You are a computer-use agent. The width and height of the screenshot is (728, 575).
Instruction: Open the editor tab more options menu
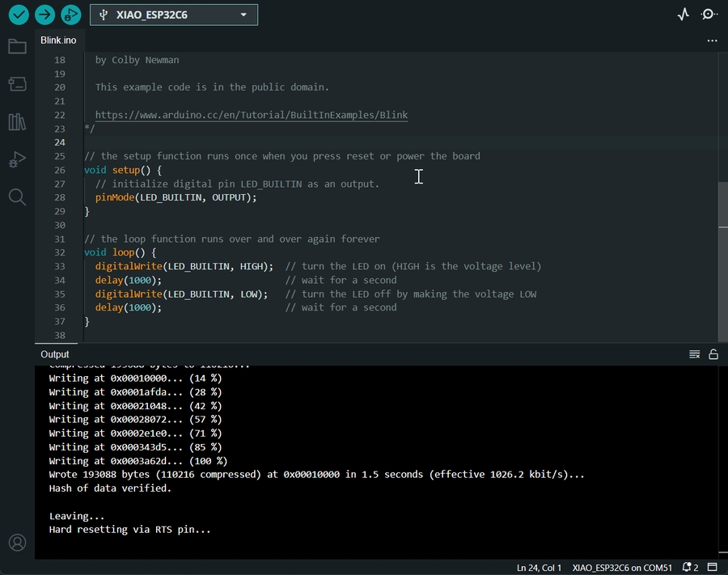(712, 40)
